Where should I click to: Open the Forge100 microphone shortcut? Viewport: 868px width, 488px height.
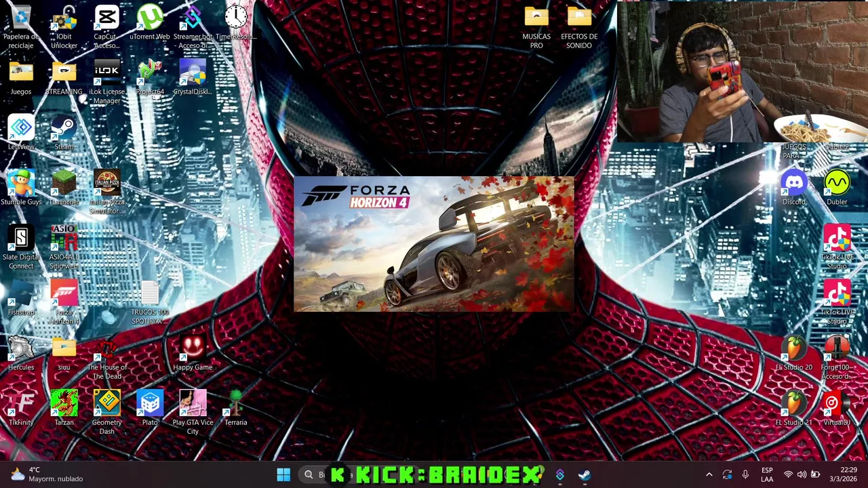pos(837,358)
